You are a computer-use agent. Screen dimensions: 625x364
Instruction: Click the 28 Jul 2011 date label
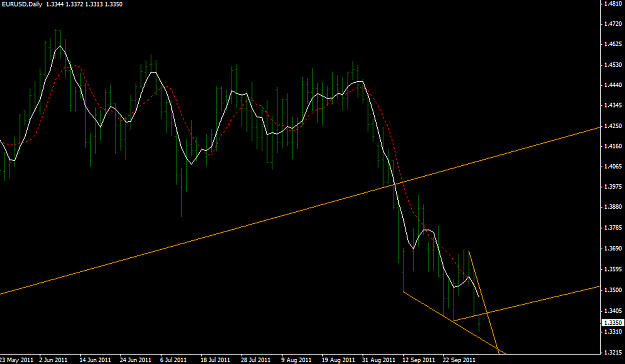tap(256, 360)
